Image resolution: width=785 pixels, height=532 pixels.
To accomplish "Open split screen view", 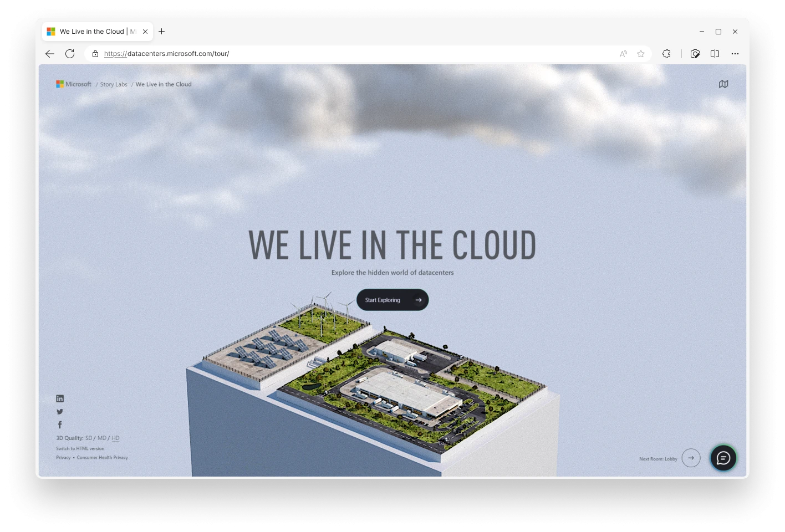I will [715, 54].
